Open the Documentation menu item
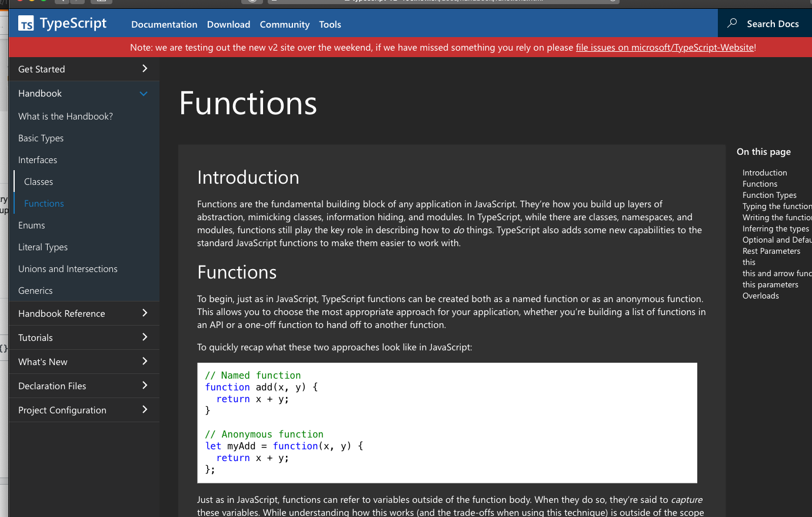Viewport: 812px width, 517px height. (164, 24)
